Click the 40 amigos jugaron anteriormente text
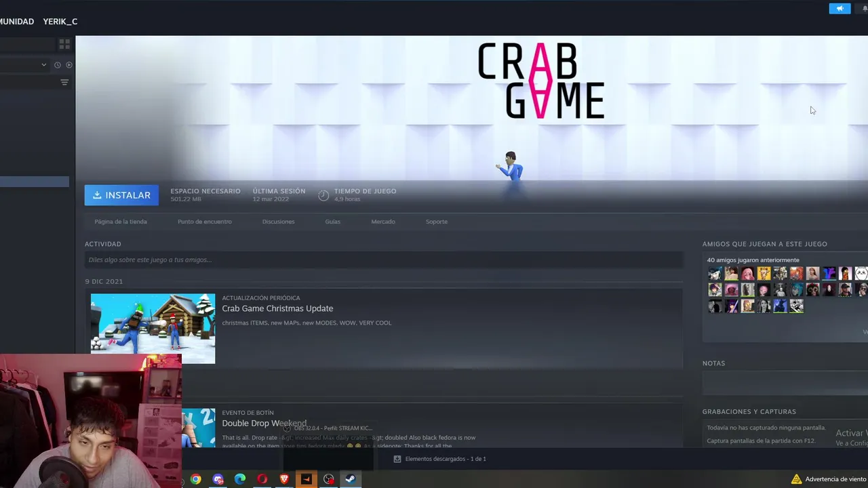This screenshot has width=868, height=488. 753,260
